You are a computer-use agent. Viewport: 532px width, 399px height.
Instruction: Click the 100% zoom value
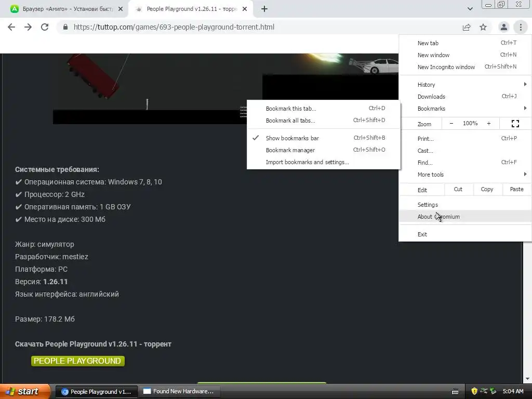pos(470,124)
